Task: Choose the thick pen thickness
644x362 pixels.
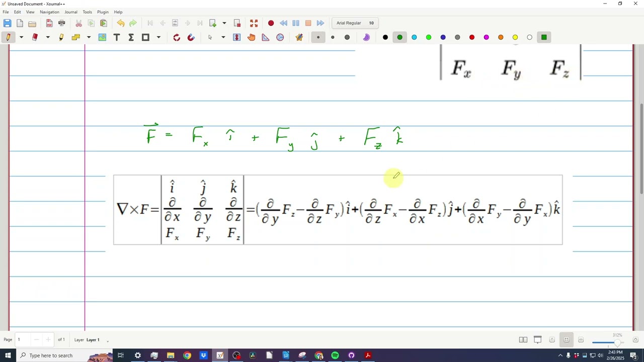Action: point(347,37)
